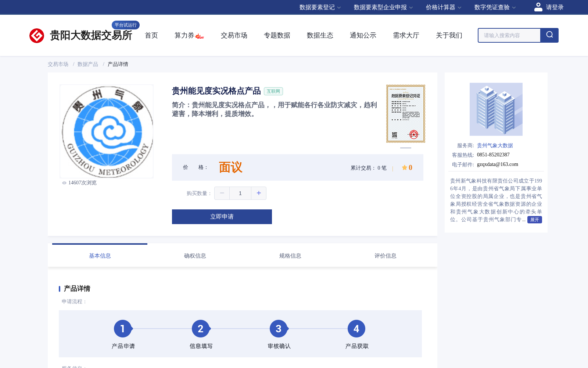Viewport: 588px width, 368px height.
Task: Click 累计交易：0 笔 text
Action: (x=369, y=168)
